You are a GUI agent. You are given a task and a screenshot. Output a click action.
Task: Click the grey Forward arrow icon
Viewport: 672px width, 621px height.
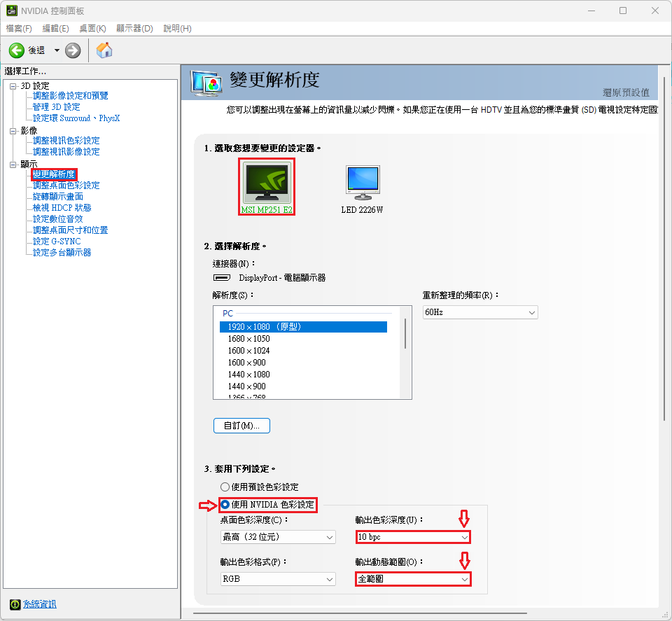pyautogui.click(x=73, y=50)
